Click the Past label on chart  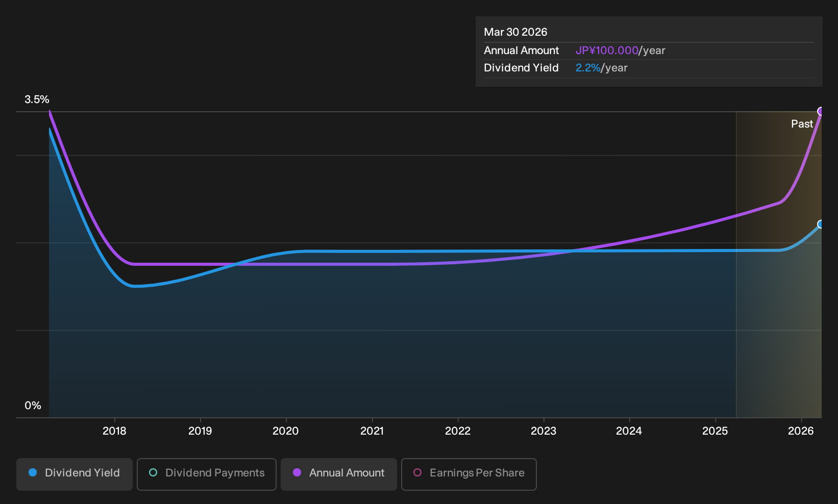[x=802, y=124]
